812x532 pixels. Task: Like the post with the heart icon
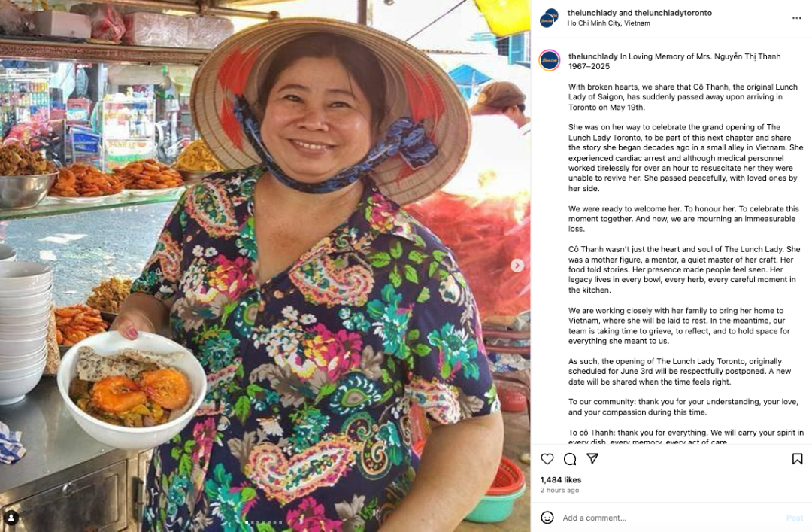[547, 459]
